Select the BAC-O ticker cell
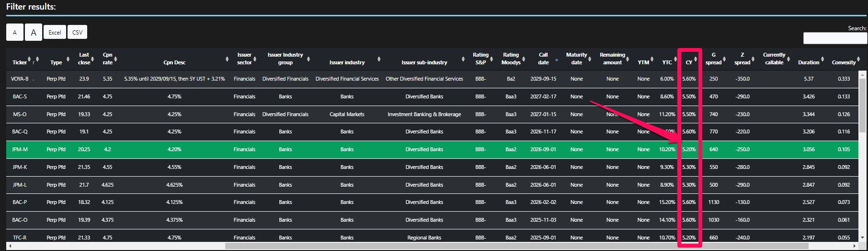 click(x=20, y=220)
